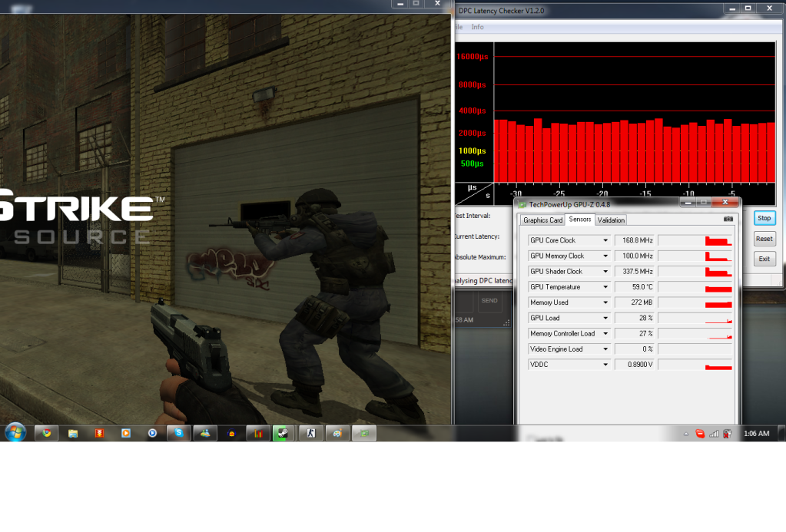Screen dimensions: 786x532
Task: Click the 500µs label on latency chart
Action: tap(473, 164)
